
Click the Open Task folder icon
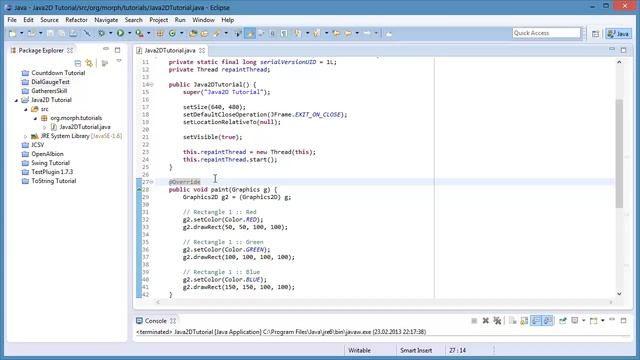click(204, 33)
